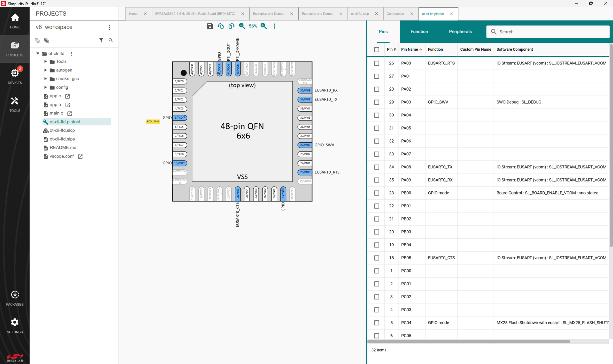613x364 pixels.
Task: Toggle the select-all pins header checkbox
Action: tap(377, 49)
